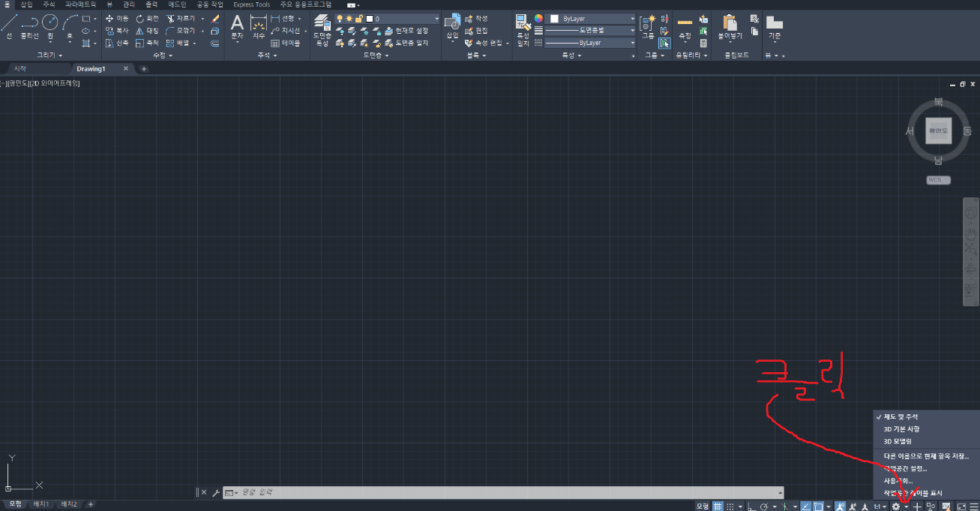Click the ViewCube top face (평면도)
Viewport: 980px width, 511px height.
click(938, 131)
